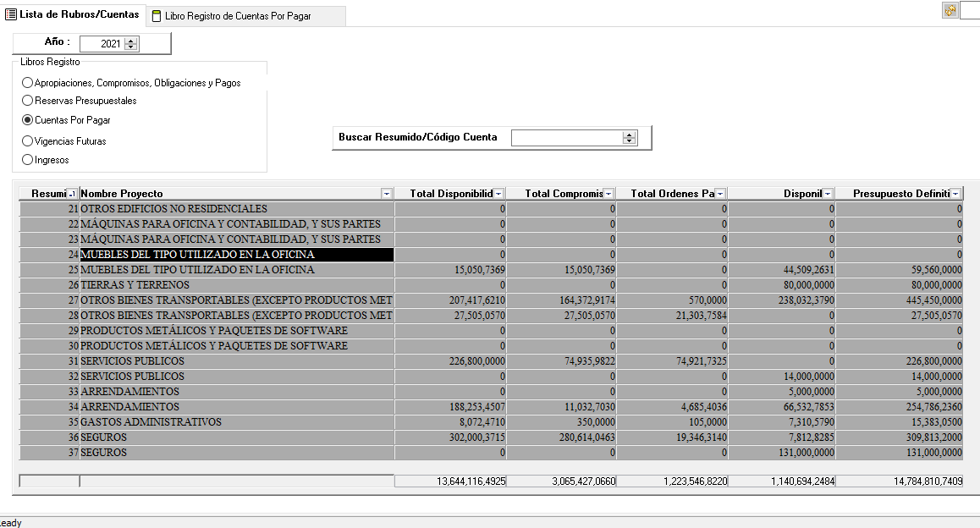The height and width of the screenshot is (528, 980).
Task: Select the TIERRAS Y TERRENOS row
Action: point(135,285)
